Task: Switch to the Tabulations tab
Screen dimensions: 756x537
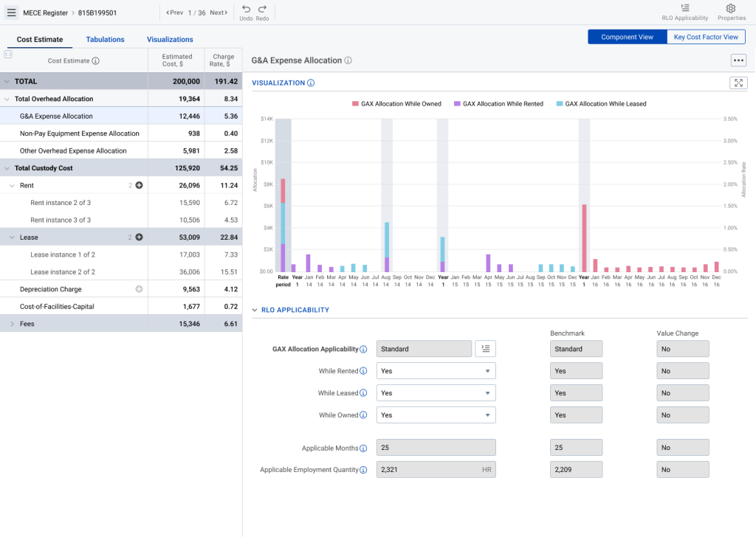Action: (105, 39)
